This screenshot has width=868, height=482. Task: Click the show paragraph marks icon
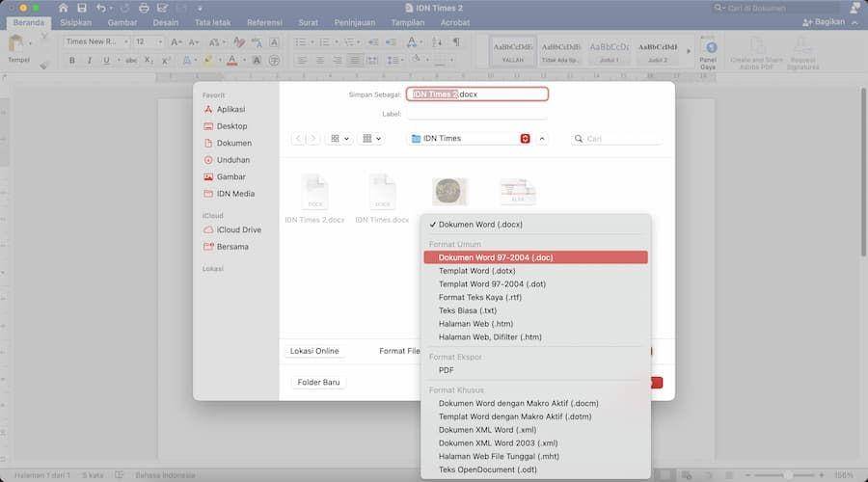pos(456,42)
